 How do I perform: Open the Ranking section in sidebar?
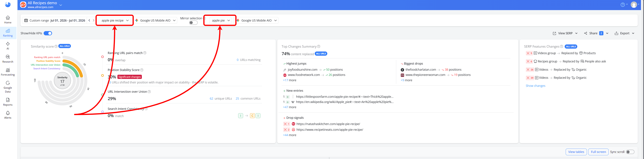(8, 33)
